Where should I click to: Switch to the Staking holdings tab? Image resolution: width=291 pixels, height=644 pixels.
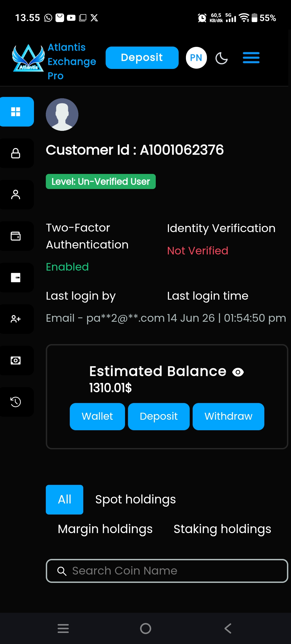coord(222,529)
